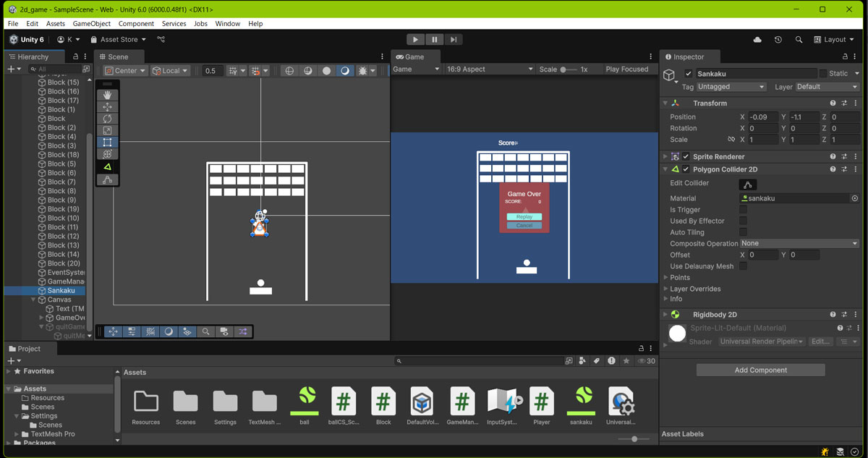Check the Use Delaunay Mesh option
The height and width of the screenshot is (458, 868).
pos(743,266)
